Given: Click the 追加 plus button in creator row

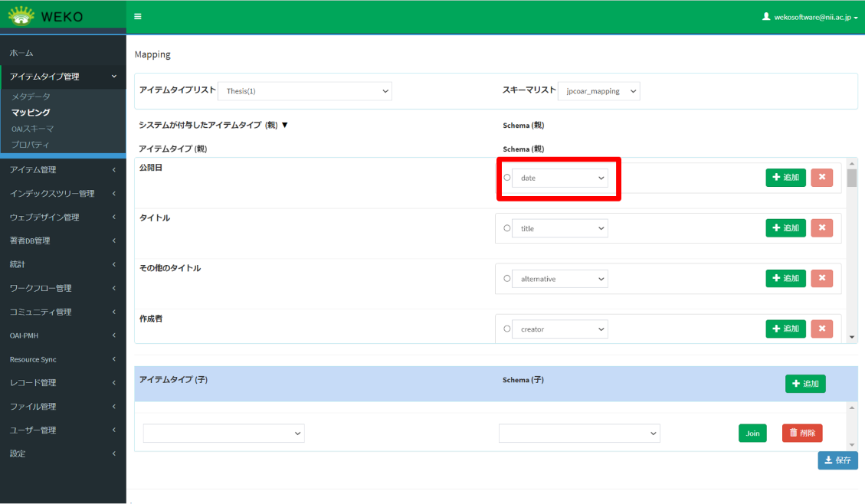Looking at the screenshot, I should click(x=785, y=329).
